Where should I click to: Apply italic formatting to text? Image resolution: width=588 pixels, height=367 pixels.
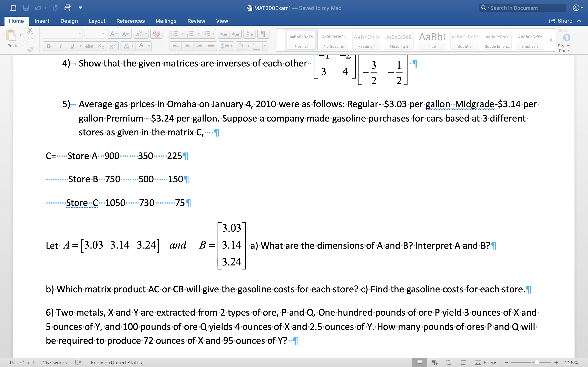(x=61, y=46)
